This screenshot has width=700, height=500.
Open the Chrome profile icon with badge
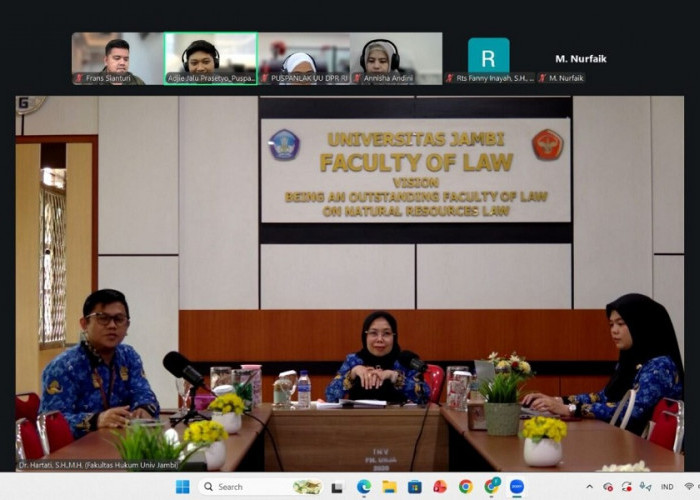[x=492, y=486]
